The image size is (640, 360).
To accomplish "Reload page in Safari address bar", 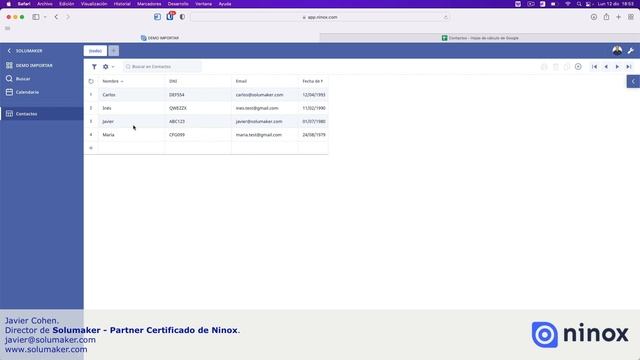I will point(446,17).
